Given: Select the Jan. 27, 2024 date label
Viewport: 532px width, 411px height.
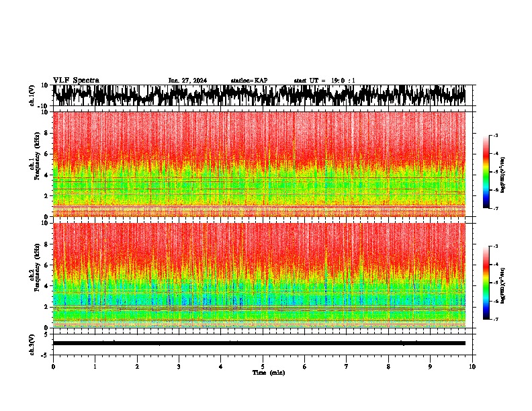Looking at the screenshot, I should pos(187,81).
